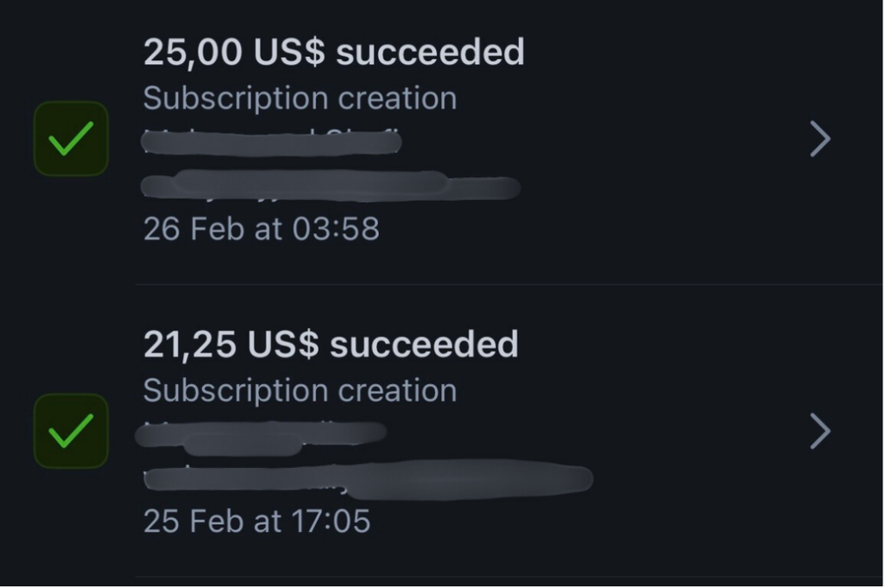Expand the 21,25 US$ payment using its chevron

pos(820,431)
